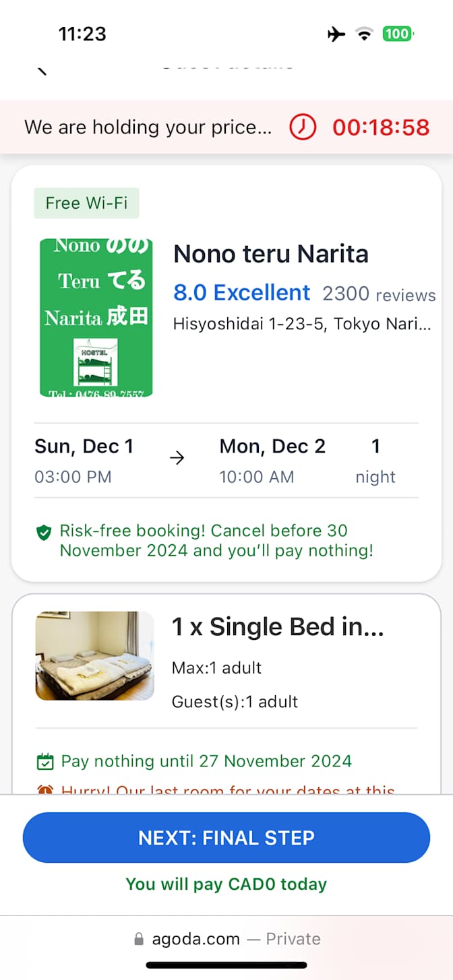Tap the Free Wi-Fi badge
The image size is (453, 980).
tap(86, 203)
